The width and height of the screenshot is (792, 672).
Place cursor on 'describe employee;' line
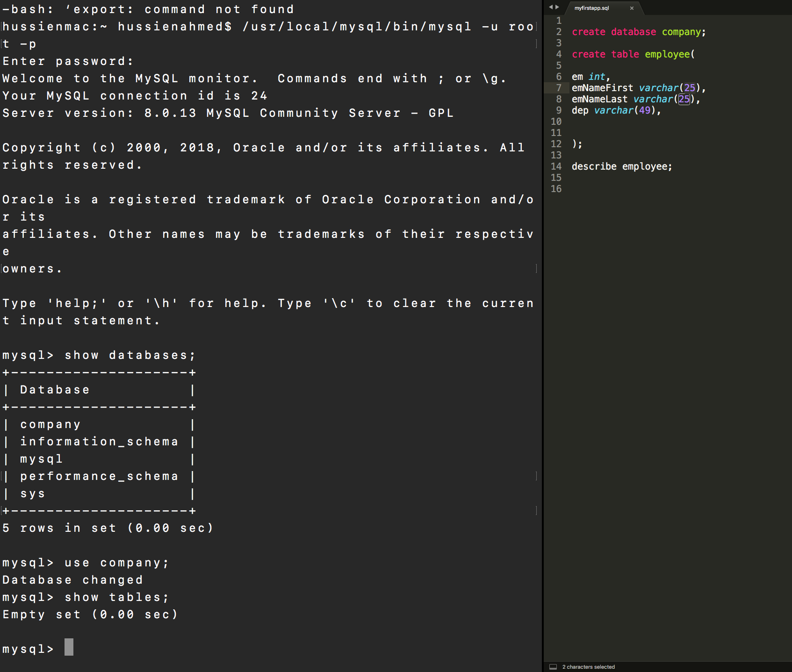point(621,166)
